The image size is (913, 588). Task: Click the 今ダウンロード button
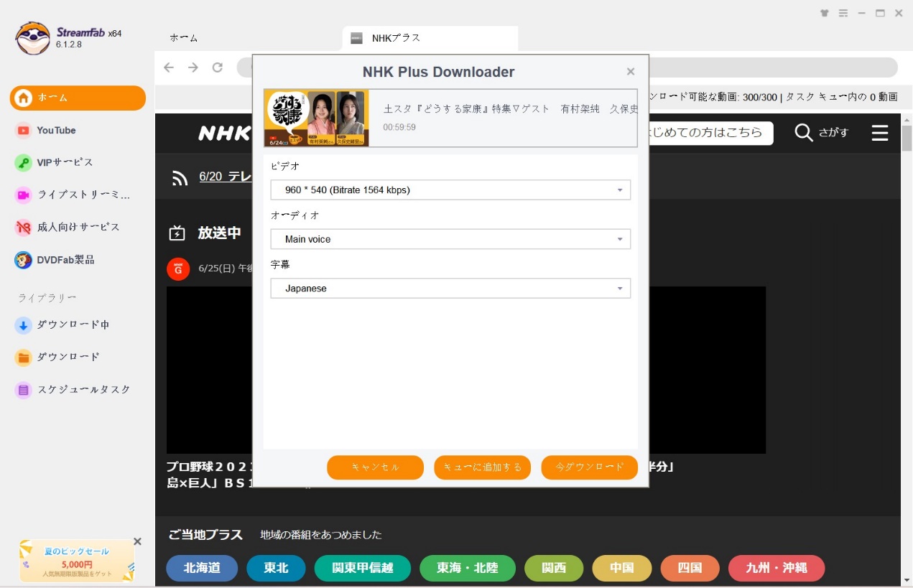click(589, 467)
